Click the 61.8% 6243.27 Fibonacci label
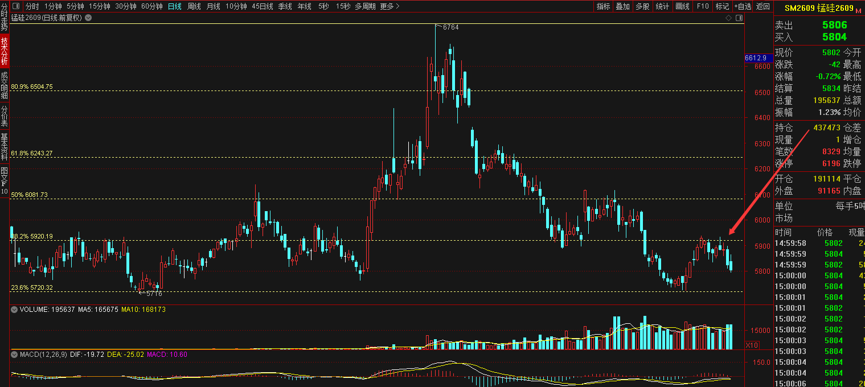 pyautogui.click(x=32, y=153)
